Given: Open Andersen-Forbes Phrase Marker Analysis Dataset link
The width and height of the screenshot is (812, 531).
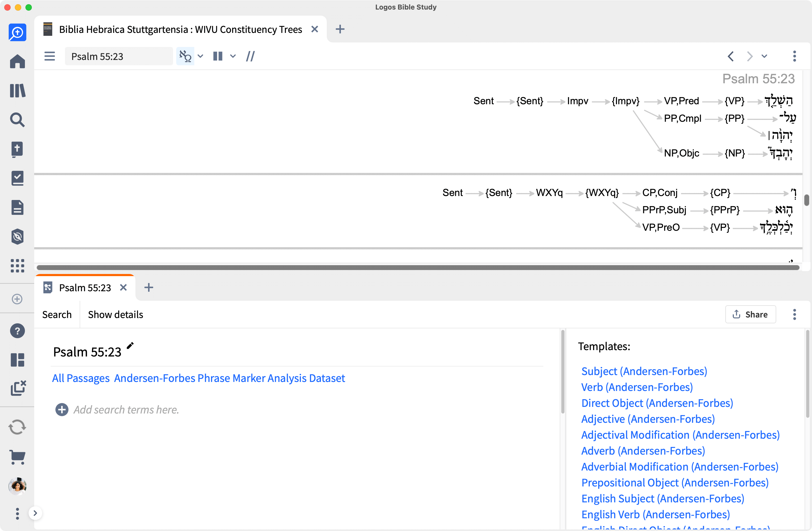Looking at the screenshot, I should [229, 378].
